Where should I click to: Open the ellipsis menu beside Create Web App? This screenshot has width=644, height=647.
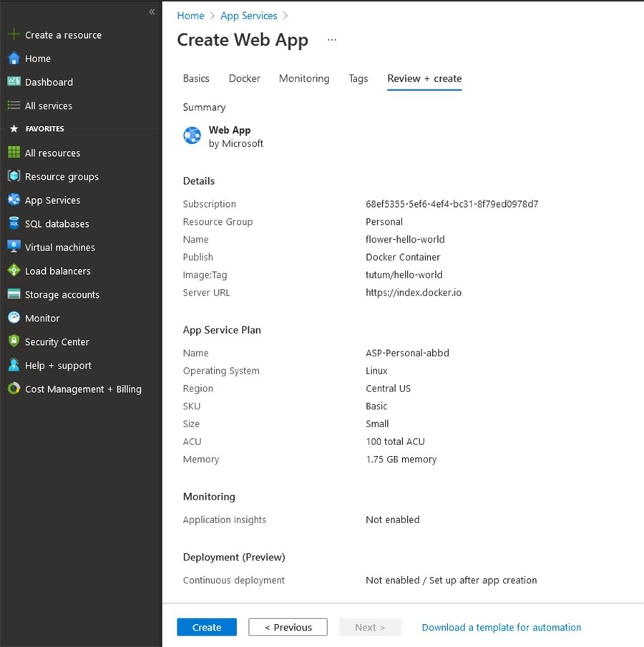331,40
